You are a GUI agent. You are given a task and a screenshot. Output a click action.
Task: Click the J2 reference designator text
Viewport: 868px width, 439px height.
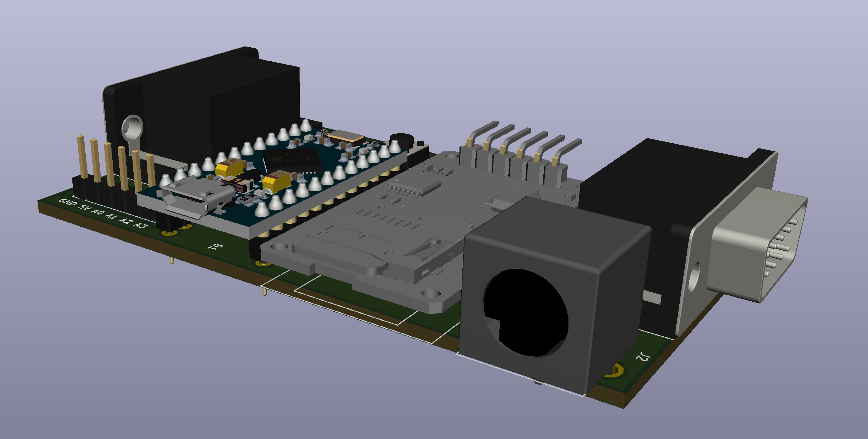(643, 356)
